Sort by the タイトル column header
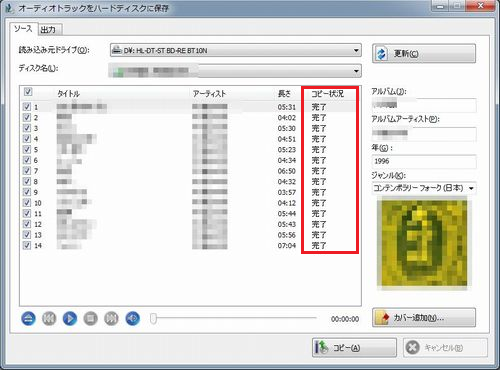 pyautogui.click(x=68, y=94)
